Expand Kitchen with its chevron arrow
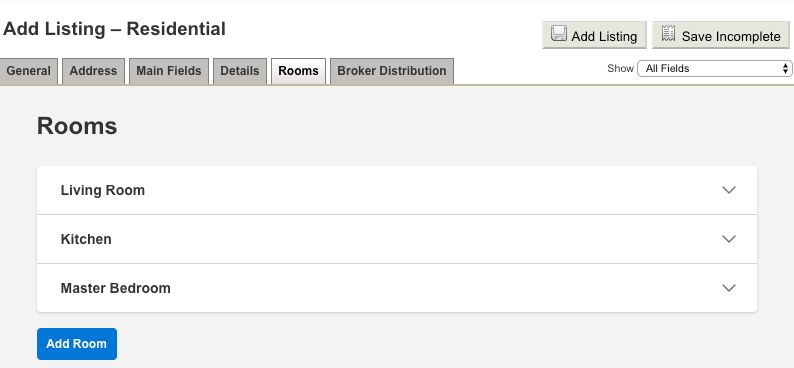The image size is (794, 368). [x=729, y=239]
